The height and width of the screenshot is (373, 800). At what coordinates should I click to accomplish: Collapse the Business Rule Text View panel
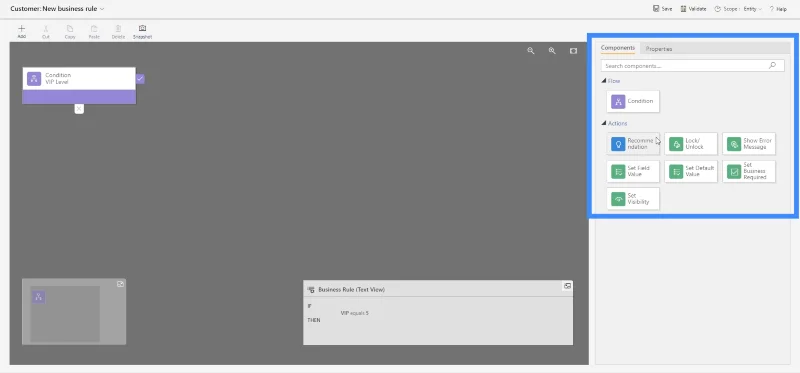tap(567, 286)
